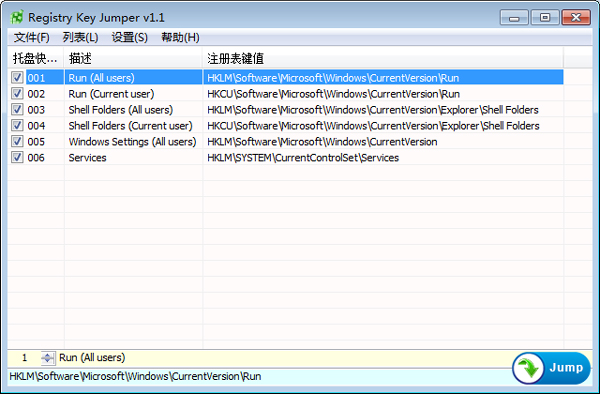The width and height of the screenshot is (600, 394).
Task: Toggle checkbox for entry 004
Action: coord(17,125)
